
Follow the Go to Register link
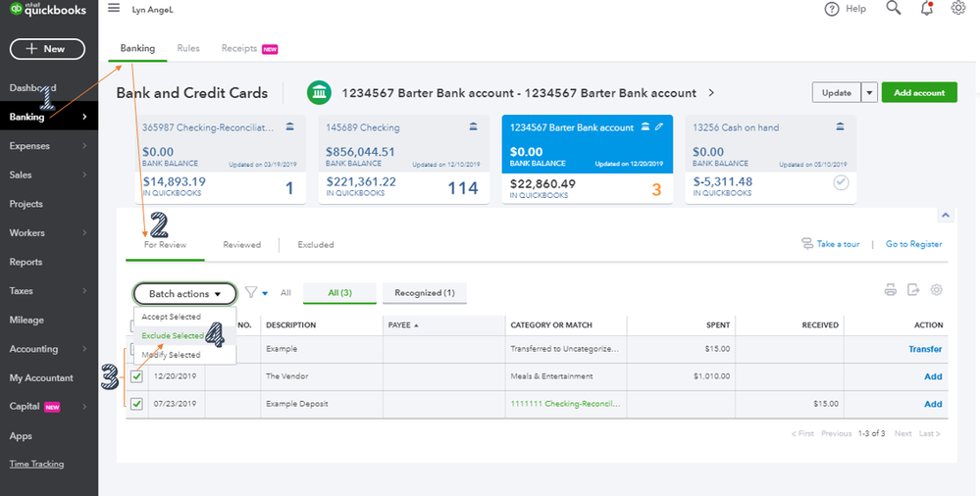point(913,244)
